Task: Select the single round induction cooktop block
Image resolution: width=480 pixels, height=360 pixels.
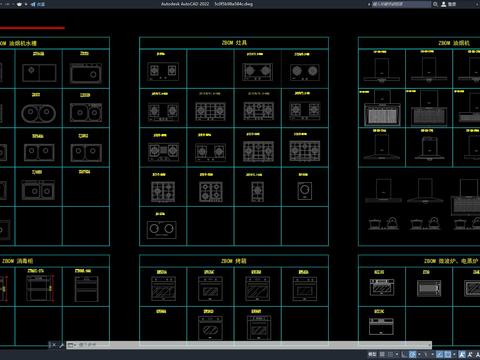Action: (x=305, y=191)
